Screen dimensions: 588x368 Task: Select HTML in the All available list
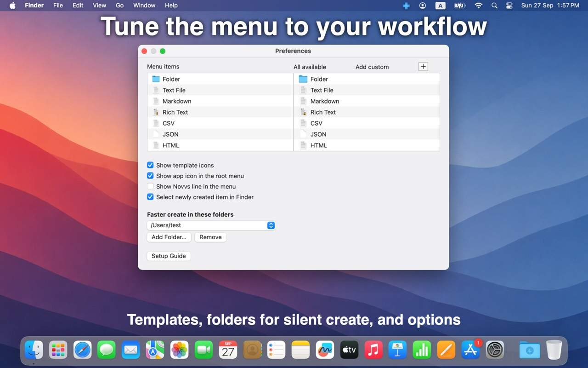(367, 145)
